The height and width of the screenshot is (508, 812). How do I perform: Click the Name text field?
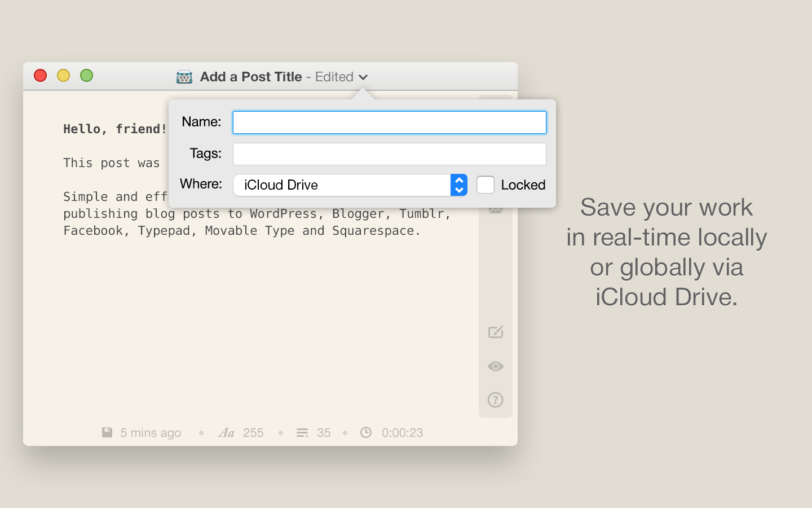(389, 122)
